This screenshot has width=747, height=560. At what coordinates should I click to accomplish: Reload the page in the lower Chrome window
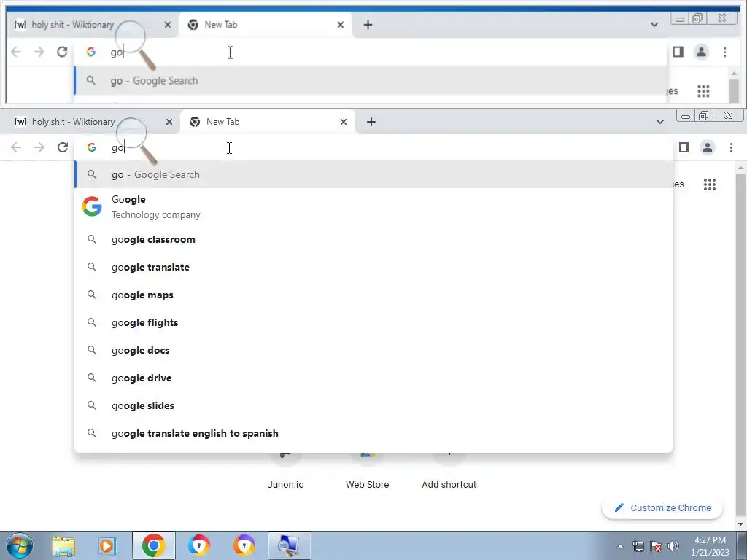[63, 147]
